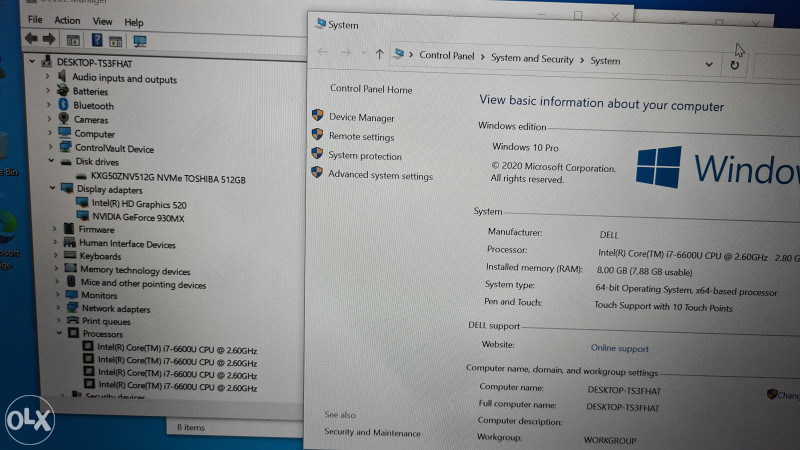Select the Batteries category icon
Screen dimensions: 800x450
(63, 91)
